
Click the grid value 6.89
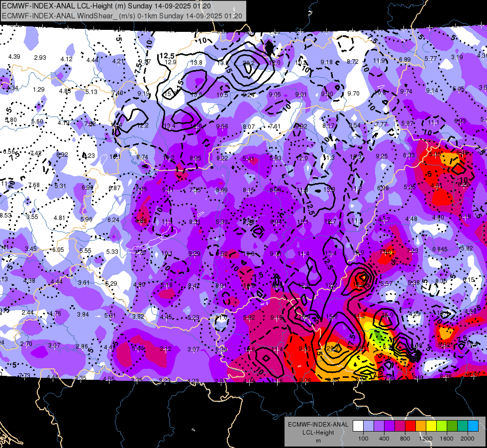[x=405, y=59]
